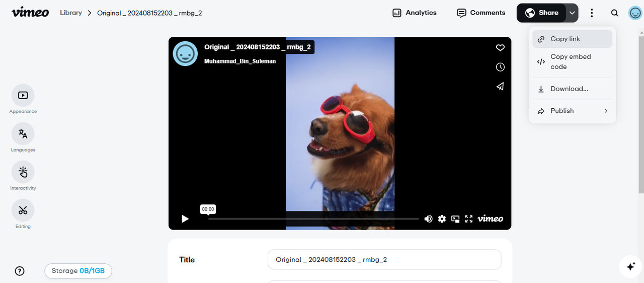Open the Interactivity sidebar tool
The image size is (644, 283).
pos(23,176)
